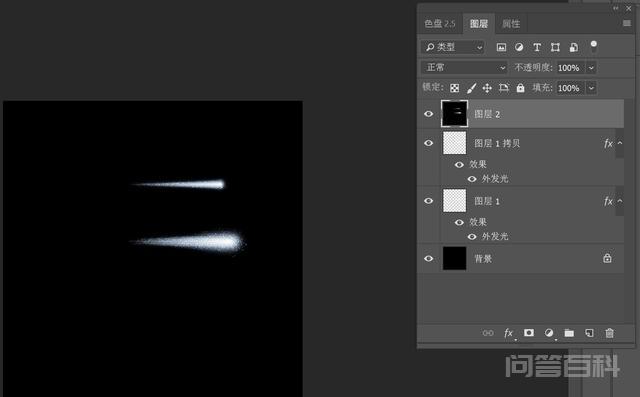This screenshot has width=640, height=397.
Task: Open the 正常 blend mode dropdown
Action: (x=464, y=67)
